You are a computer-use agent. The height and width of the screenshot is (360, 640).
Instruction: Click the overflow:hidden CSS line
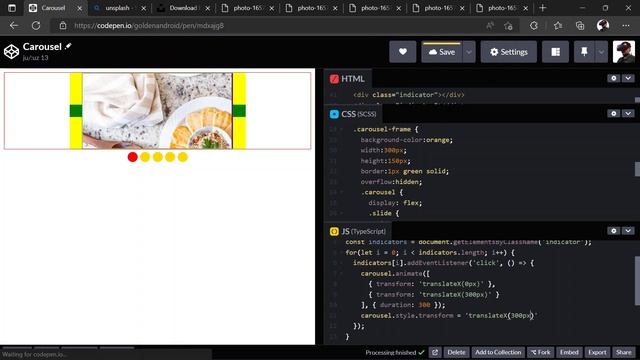click(391, 182)
